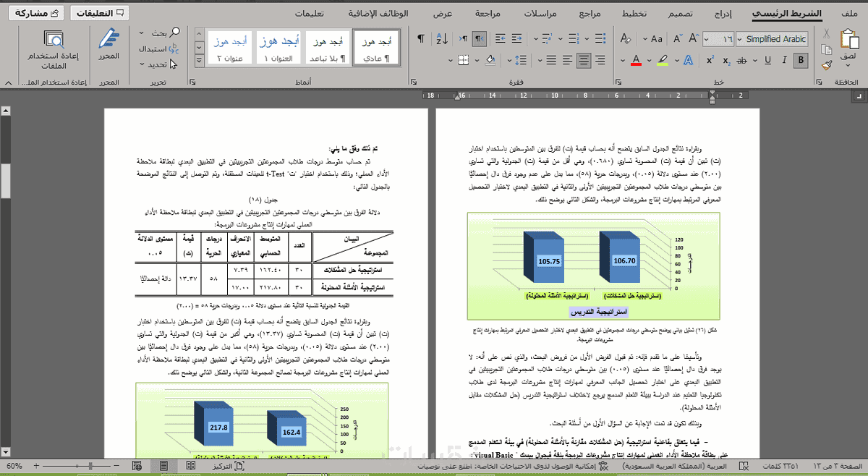Click the Increase Indent icon
This screenshot has width=868, height=476.
click(x=501, y=38)
